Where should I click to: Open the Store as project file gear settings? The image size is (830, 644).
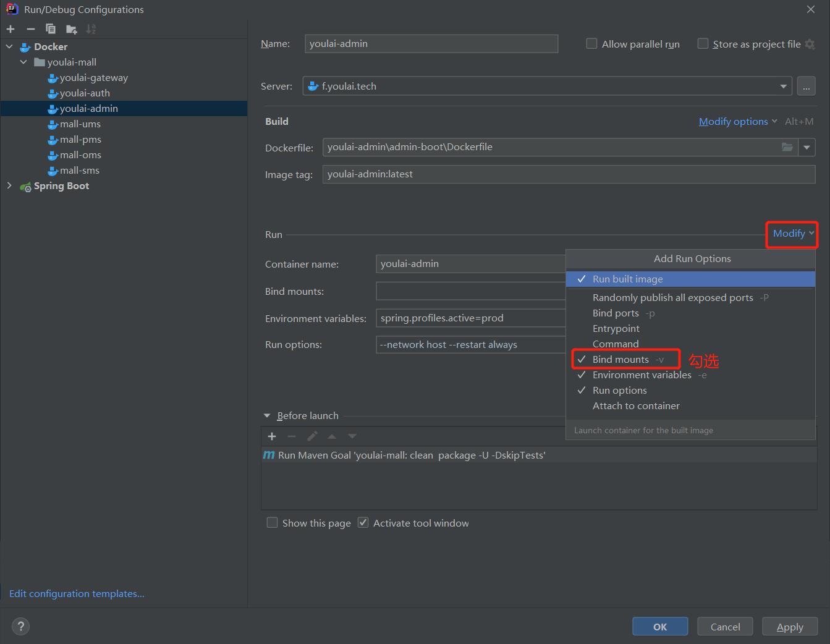coord(810,44)
